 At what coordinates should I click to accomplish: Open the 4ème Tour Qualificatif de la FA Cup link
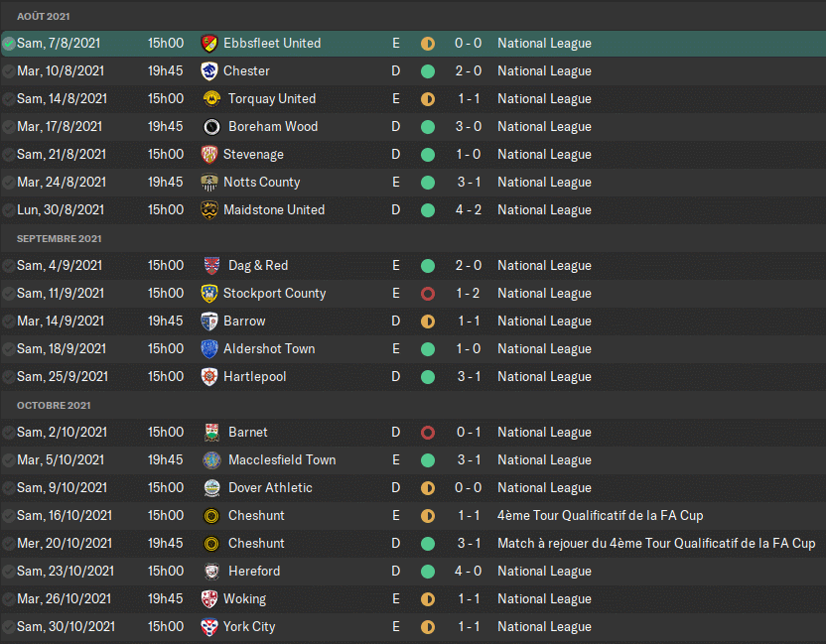pos(601,516)
